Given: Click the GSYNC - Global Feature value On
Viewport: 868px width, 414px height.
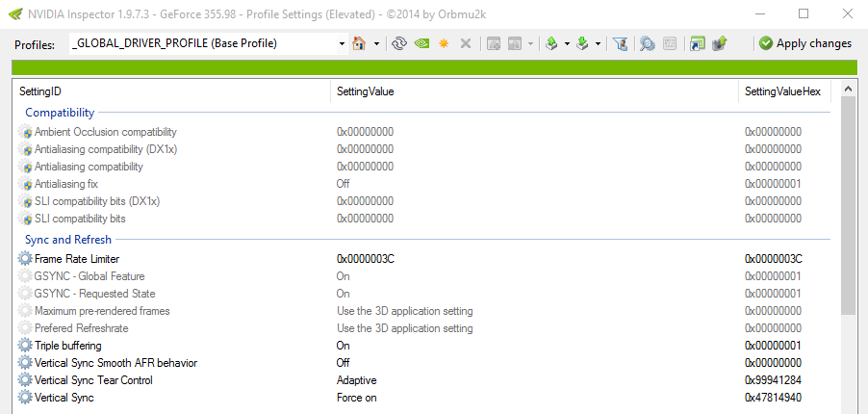Looking at the screenshot, I should 343,276.
